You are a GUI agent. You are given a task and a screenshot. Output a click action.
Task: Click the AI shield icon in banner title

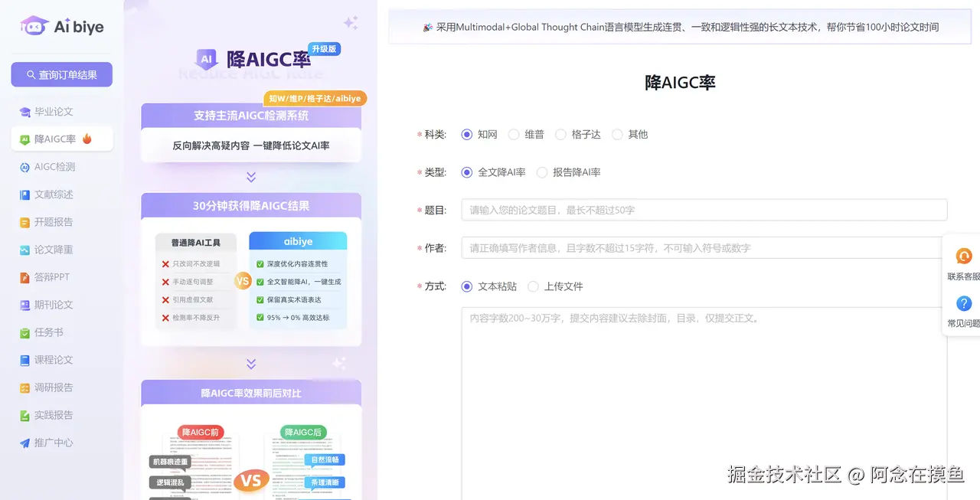tap(206, 59)
